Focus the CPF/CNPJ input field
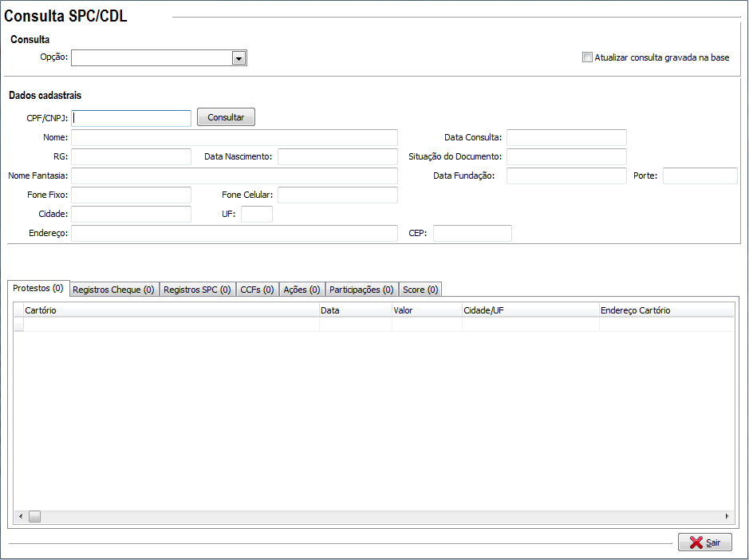749x560 pixels. tap(132, 118)
